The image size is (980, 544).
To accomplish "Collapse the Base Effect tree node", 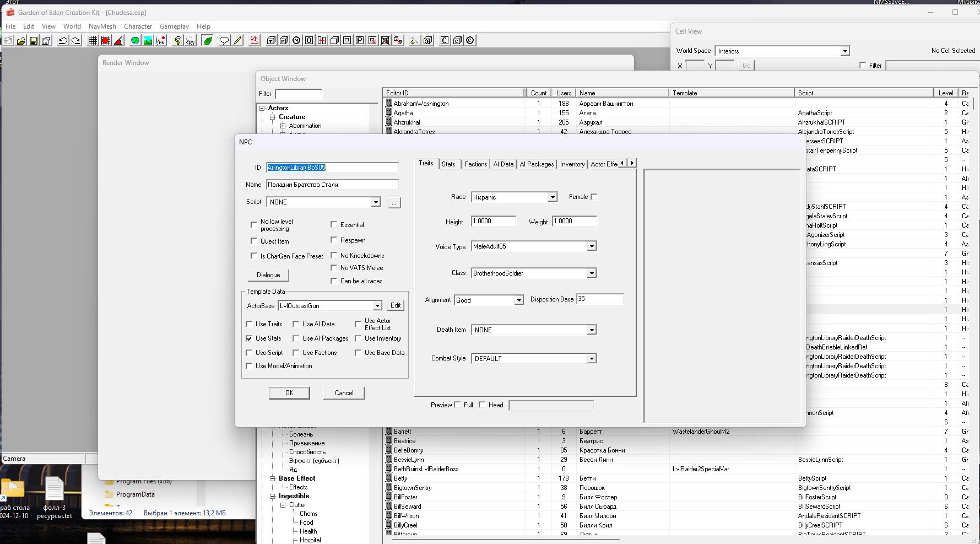I will coord(272,478).
